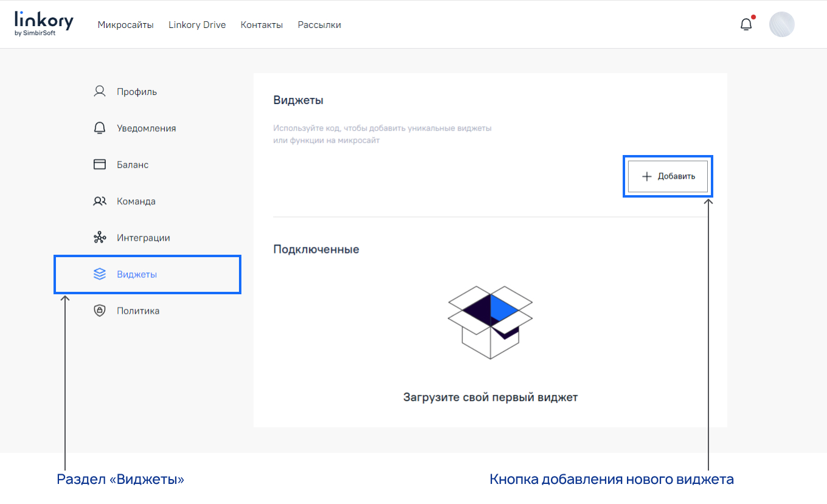Viewport: 827px width, 504px height.
Task: Switch to the Контакты section
Action: click(x=261, y=25)
